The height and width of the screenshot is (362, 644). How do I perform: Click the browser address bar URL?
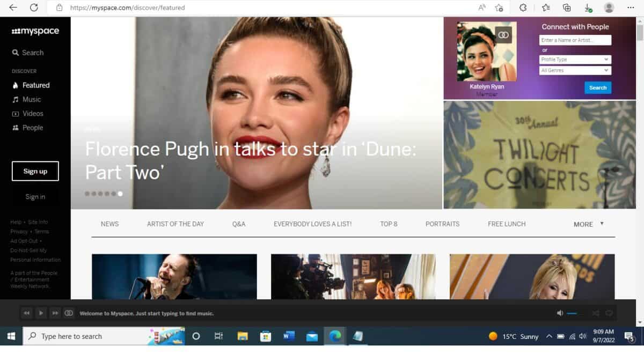127,8
